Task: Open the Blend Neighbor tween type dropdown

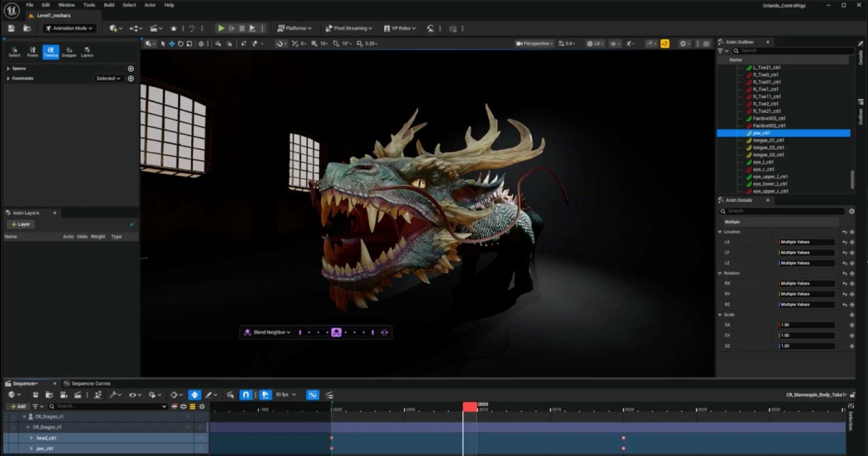Action: tap(268, 332)
